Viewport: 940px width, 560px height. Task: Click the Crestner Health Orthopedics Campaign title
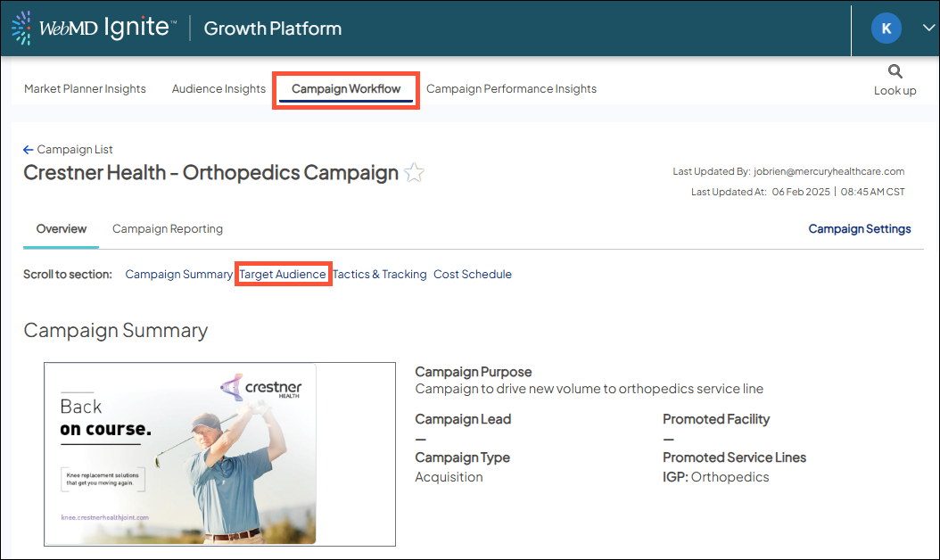pyautogui.click(x=210, y=173)
